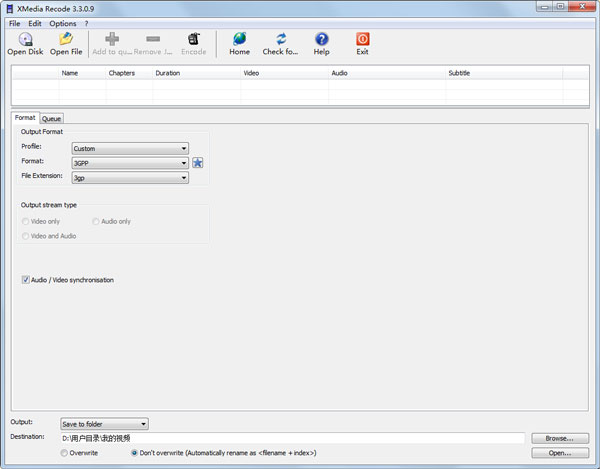Expand the Profile dropdown showing Custom

click(x=130, y=148)
